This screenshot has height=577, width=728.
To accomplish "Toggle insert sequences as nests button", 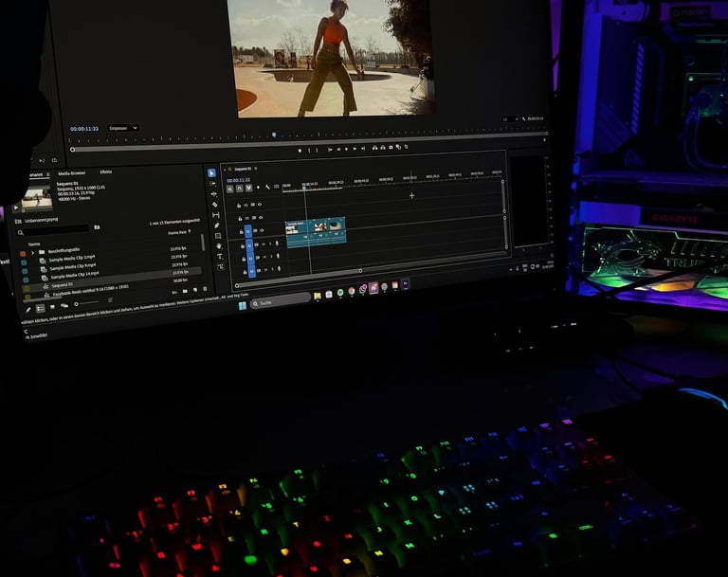I will (x=229, y=189).
